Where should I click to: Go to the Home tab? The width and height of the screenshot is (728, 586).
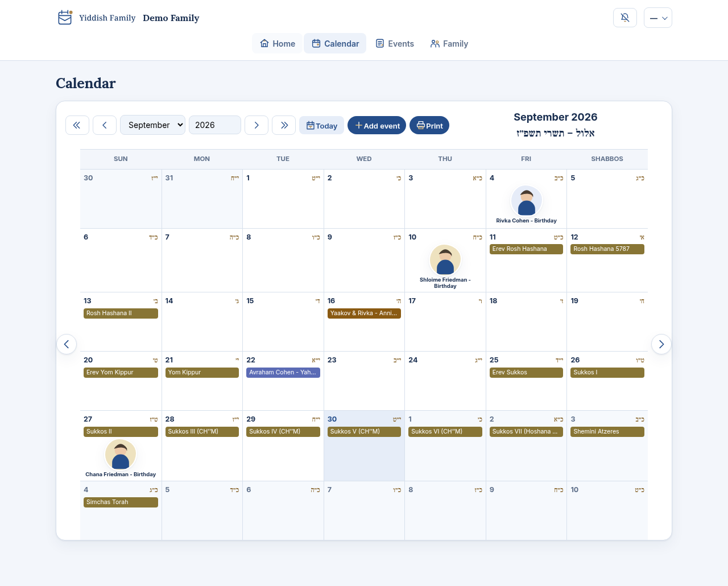[x=278, y=43]
